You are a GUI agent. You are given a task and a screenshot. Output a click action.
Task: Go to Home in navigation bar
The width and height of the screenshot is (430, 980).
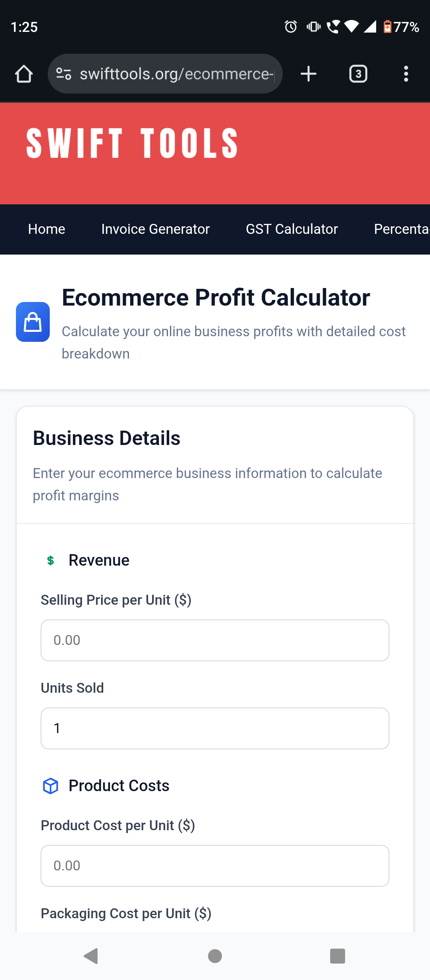tap(47, 229)
